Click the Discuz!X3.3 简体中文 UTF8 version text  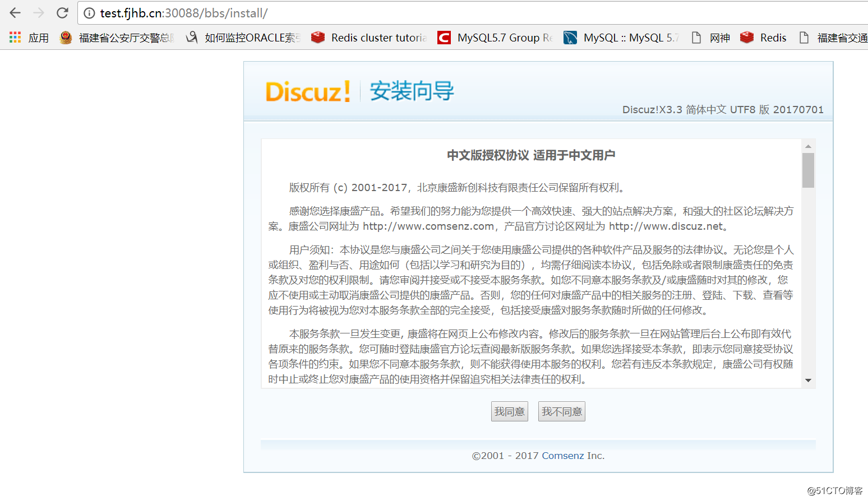[x=723, y=110]
